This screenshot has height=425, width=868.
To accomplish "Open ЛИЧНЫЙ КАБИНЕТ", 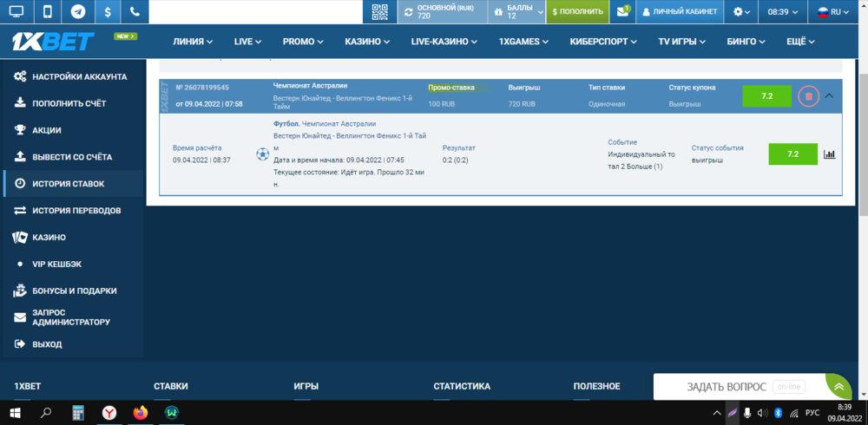I will pos(680,11).
